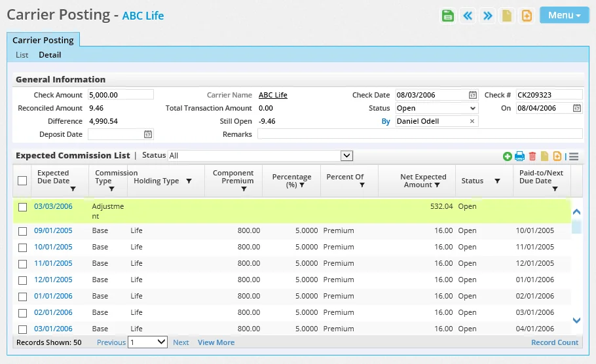Go to previous record with double-left arrows
Viewport: 596px width, 364px height.
coord(468,16)
